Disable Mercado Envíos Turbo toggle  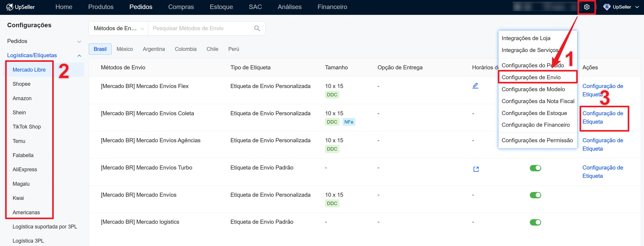[535, 168]
